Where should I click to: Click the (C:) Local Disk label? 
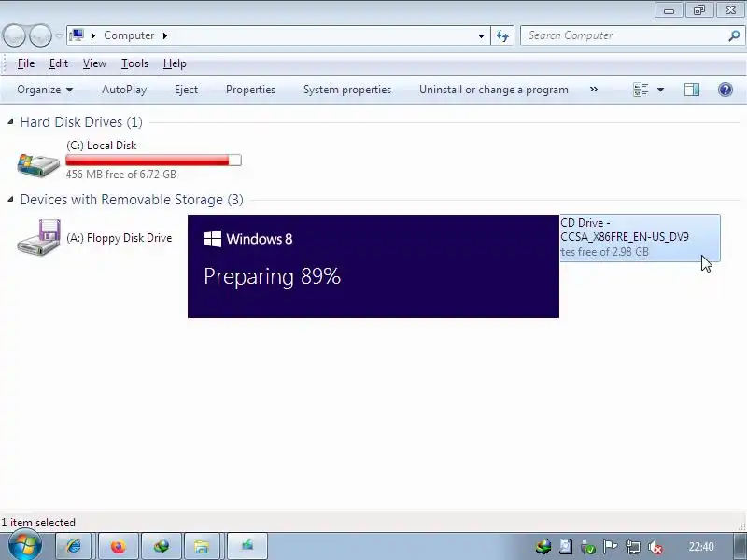(102, 146)
